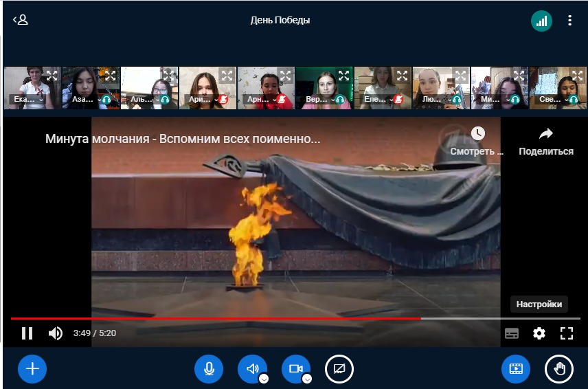Pause the video playback
This screenshot has width=588, height=389.
[27, 333]
